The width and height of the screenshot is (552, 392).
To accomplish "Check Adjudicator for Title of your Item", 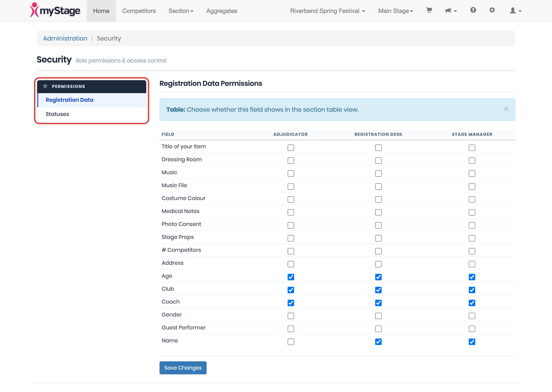I will [291, 147].
